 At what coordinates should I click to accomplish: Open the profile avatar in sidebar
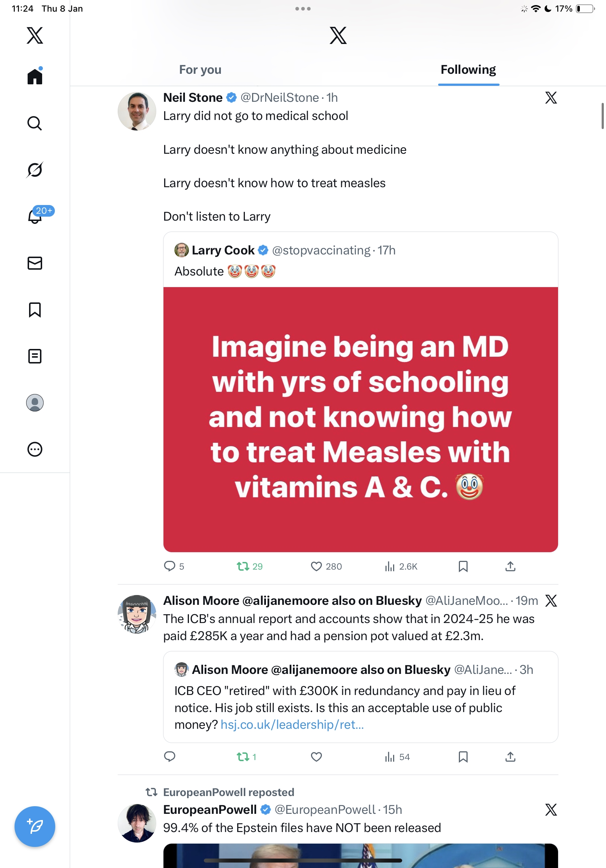[x=35, y=403]
